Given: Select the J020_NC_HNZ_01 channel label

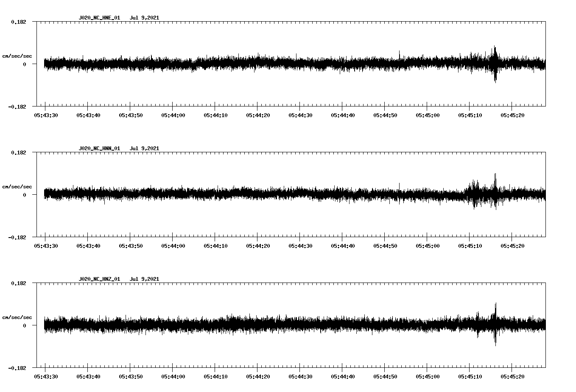Looking at the screenshot, I should [x=99, y=279].
